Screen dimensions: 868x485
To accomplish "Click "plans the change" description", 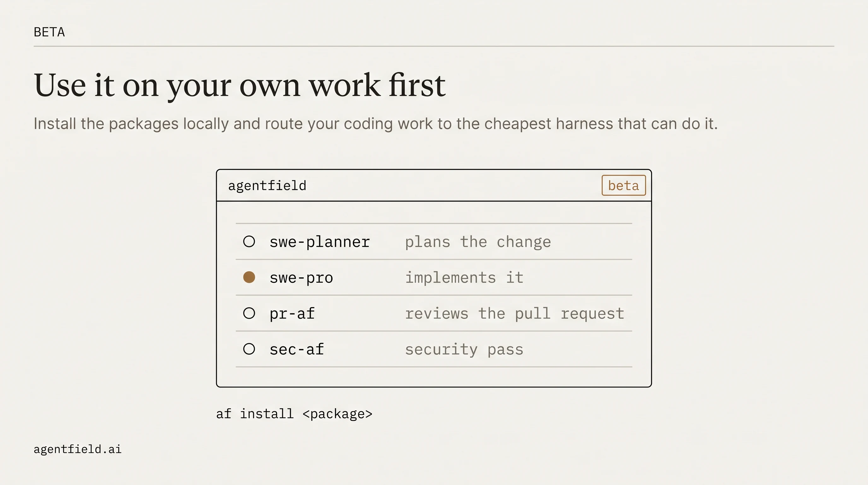I will click(478, 242).
